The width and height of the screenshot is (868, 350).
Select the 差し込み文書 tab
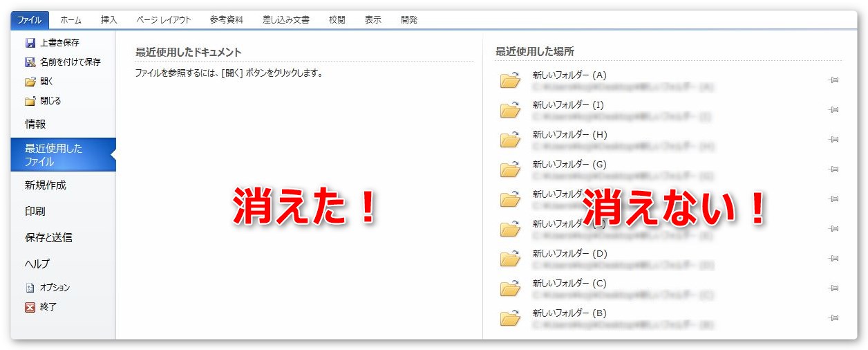[x=286, y=20]
